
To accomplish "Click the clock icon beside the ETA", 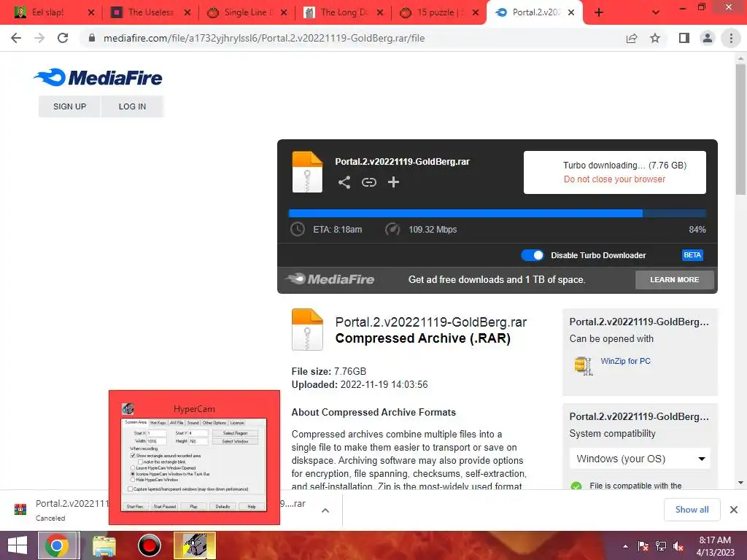I will [x=298, y=229].
